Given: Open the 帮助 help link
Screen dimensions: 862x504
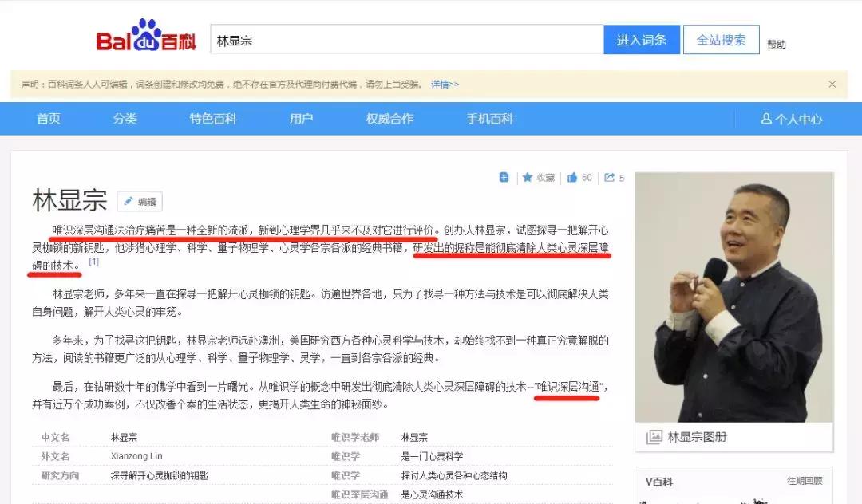Looking at the screenshot, I should tap(777, 45).
